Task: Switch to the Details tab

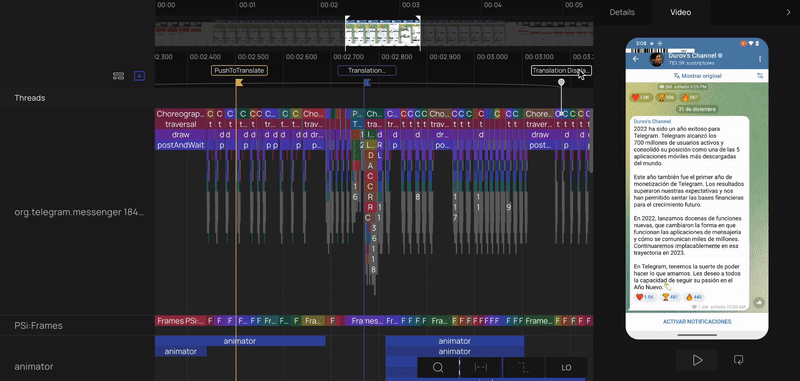Action: pyautogui.click(x=622, y=12)
